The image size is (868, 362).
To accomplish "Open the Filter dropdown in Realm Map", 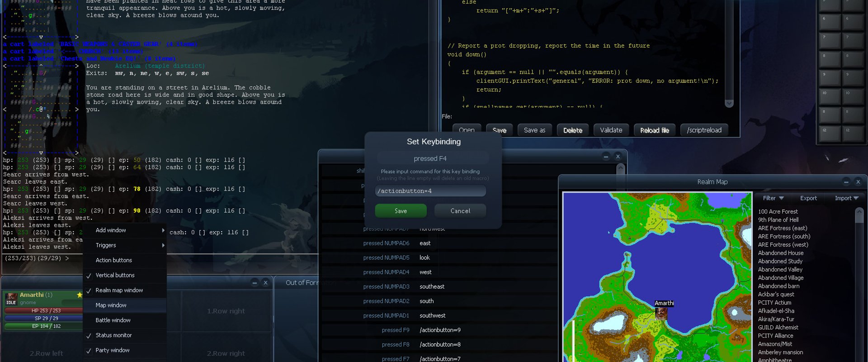I will pyautogui.click(x=773, y=198).
